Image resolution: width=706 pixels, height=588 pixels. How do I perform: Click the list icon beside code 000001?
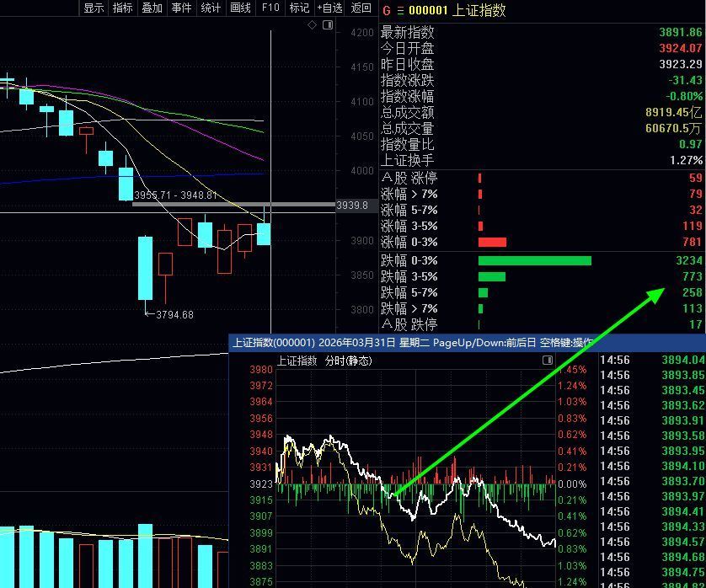pyautogui.click(x=400, y=11)
